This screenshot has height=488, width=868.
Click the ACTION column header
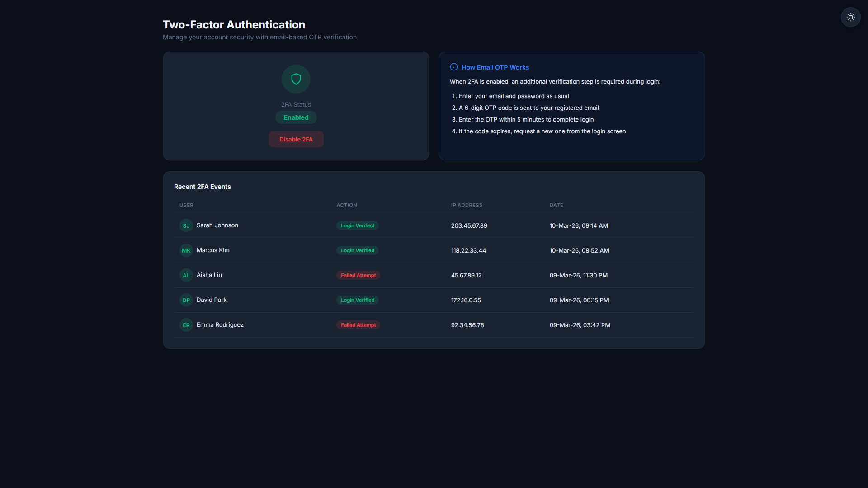347,205
